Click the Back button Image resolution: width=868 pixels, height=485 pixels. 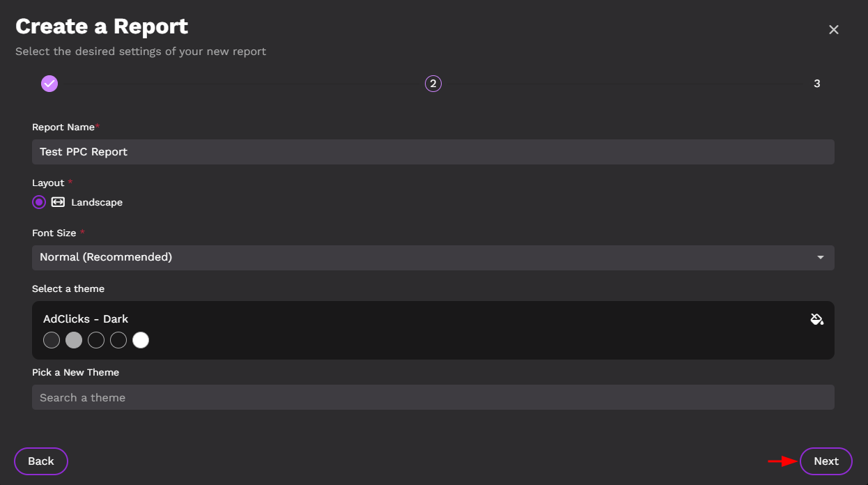click(41, 461)
